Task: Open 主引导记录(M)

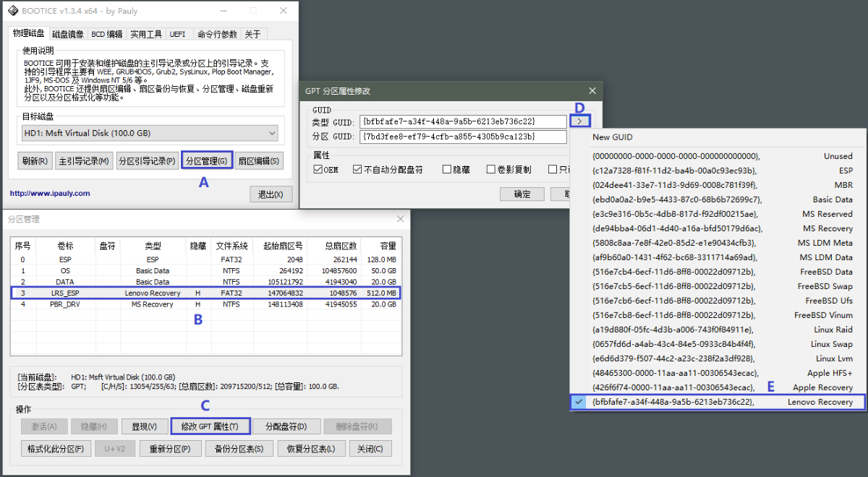Action: coord(84,160)
